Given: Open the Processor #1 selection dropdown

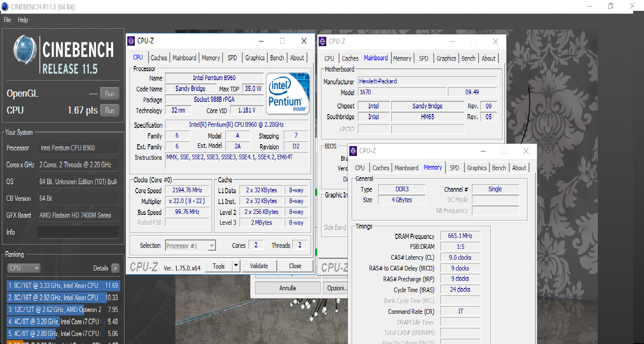Looking at the screenshot, I should click(x=190, y=246).
